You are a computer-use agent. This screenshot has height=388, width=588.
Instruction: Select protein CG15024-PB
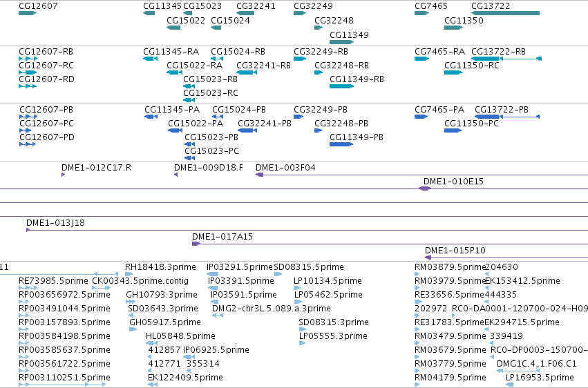[239, 109]
